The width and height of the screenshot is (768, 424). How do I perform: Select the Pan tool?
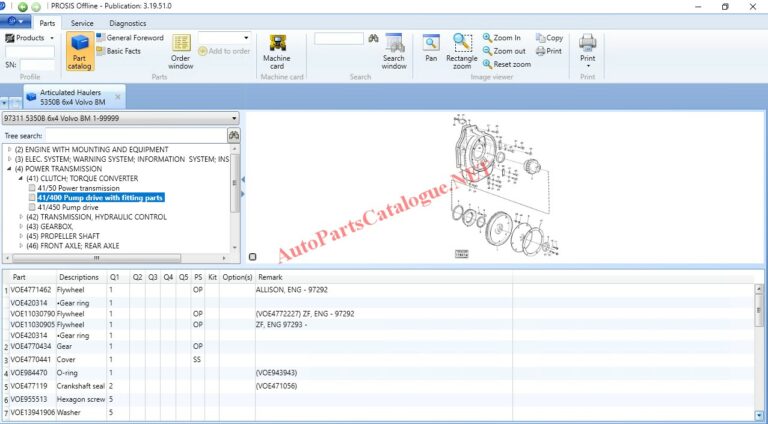tap(431, 48)
